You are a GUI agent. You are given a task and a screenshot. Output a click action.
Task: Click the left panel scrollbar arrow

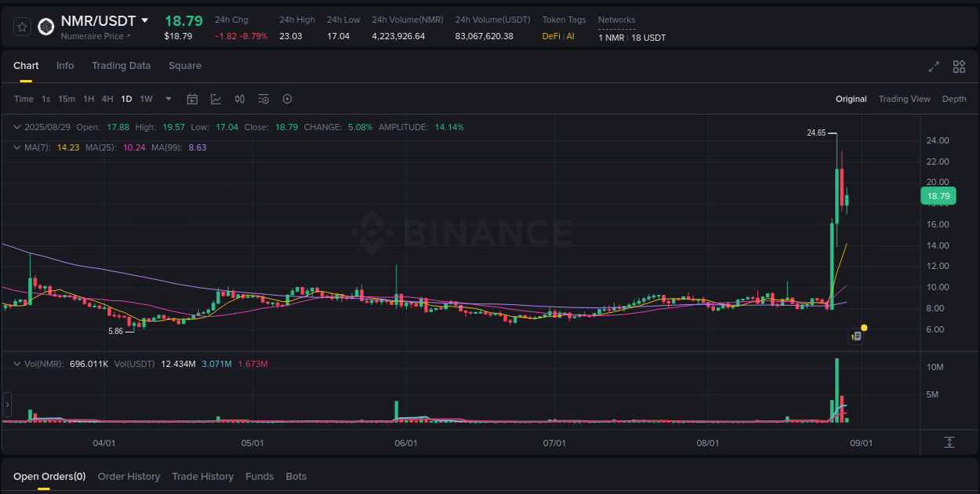7,405
